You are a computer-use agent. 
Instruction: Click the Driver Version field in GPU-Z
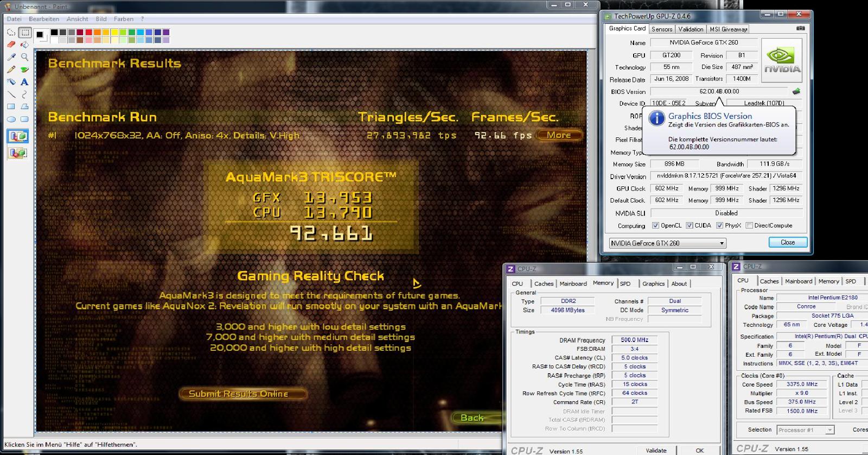point(726,176)
